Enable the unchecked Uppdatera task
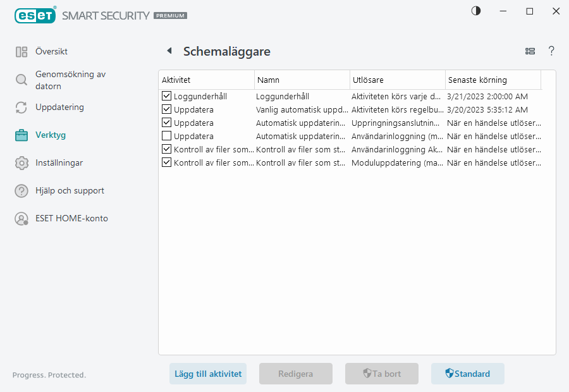The image size is (569, 392). click(x=166, y=136)
